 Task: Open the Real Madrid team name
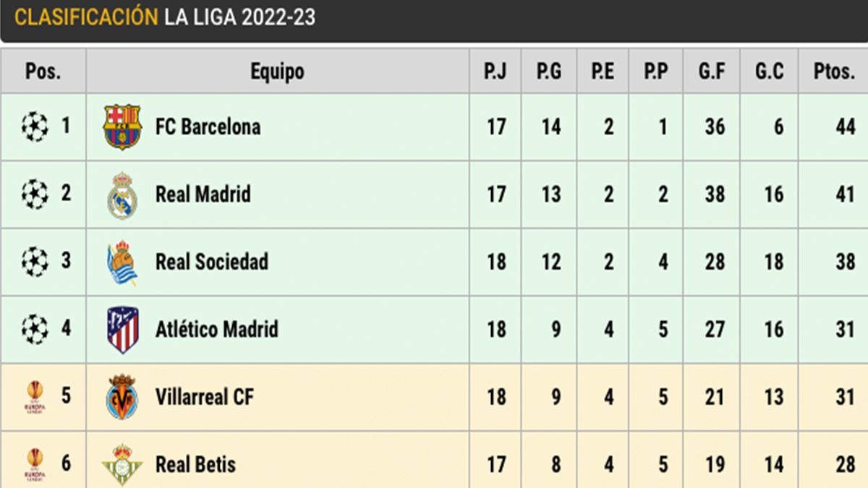pyautogui.click(x=203, y=194)
